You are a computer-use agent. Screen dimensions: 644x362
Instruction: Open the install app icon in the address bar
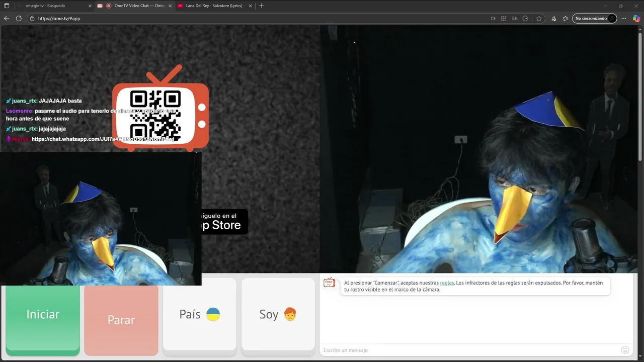(504, 18)
